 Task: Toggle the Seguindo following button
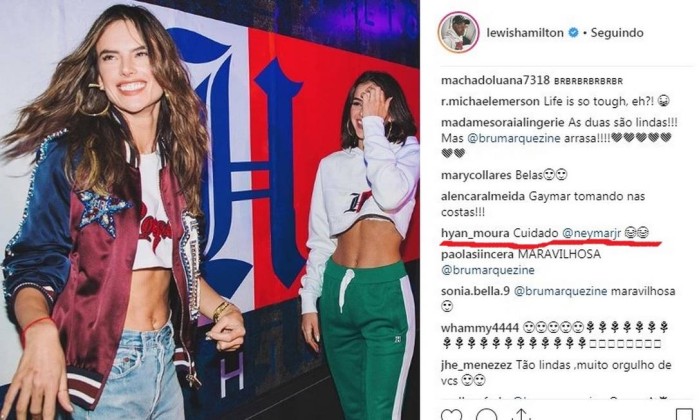click(617, 33)
